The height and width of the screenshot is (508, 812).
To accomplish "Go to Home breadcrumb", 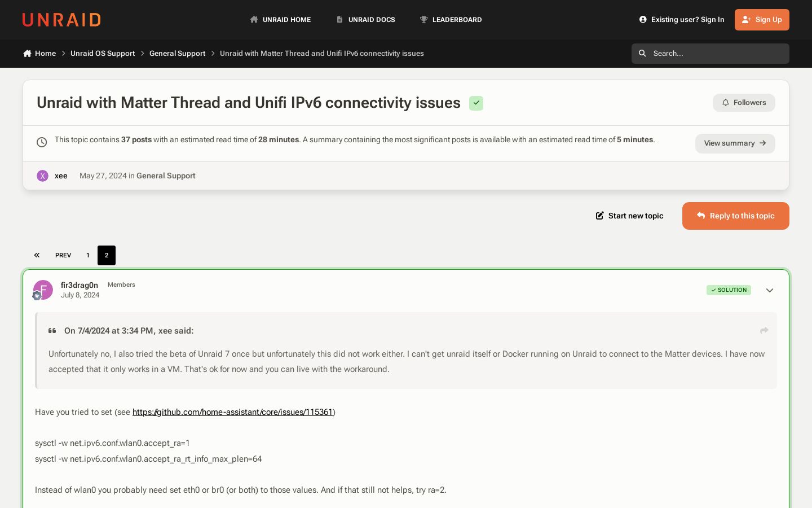I will [x=39, y=54].
